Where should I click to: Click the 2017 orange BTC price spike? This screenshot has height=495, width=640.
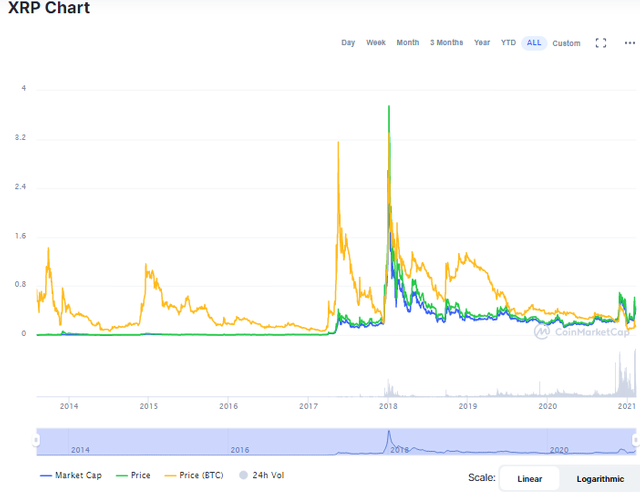pos(338,144)
